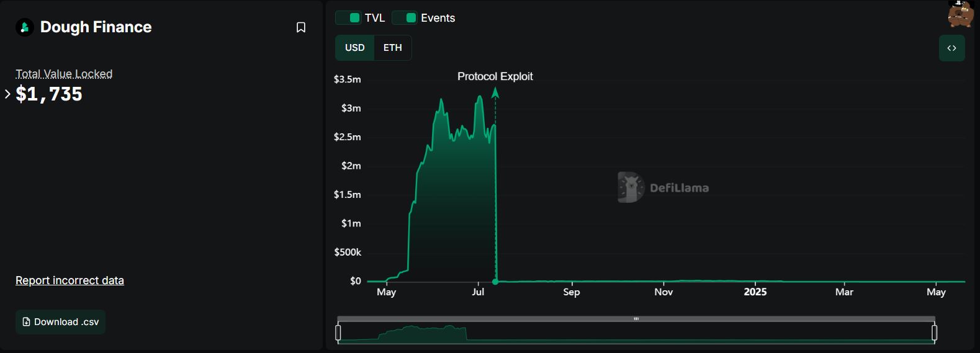Click the Dough Finance logo icon
Viewport: 980px width, 353px height.
25,27
